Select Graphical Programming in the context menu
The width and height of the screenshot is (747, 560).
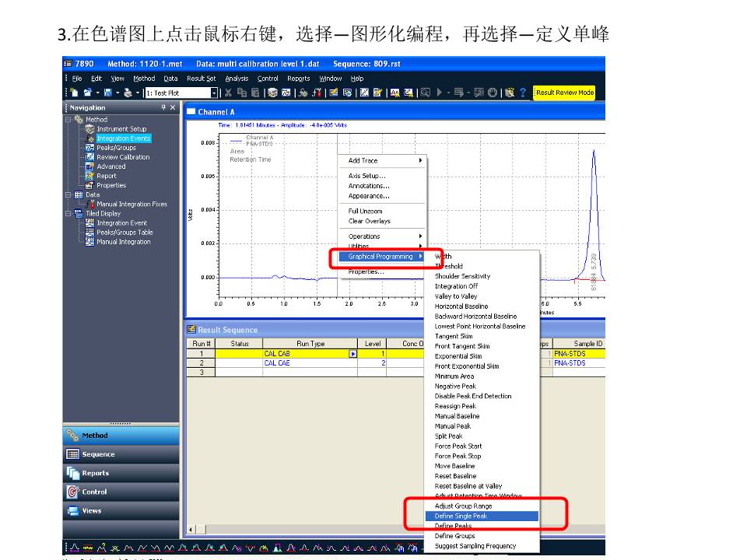tap(381, 257)
